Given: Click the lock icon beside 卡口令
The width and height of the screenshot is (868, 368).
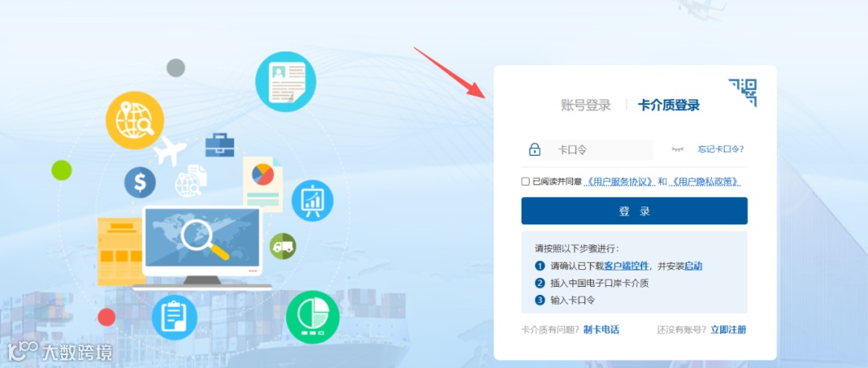Looking at the screenshot, I should 534,149.
